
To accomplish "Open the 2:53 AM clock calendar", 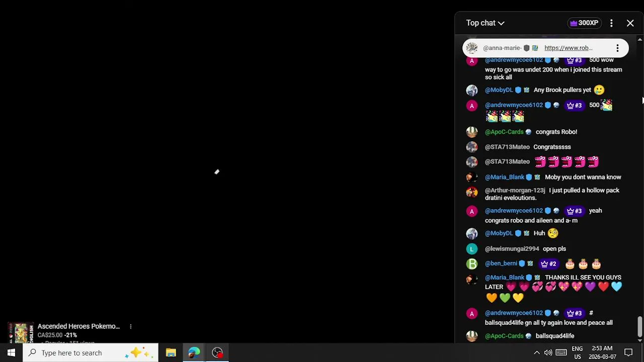I will tap(602, 352).
